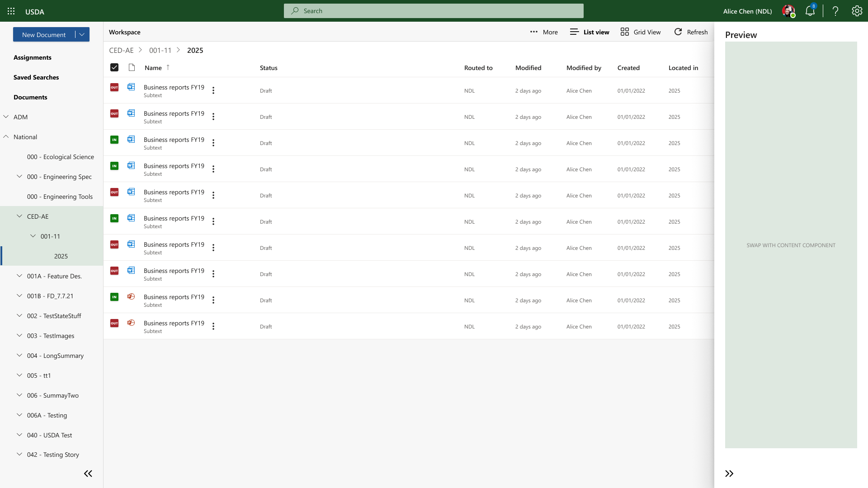The width and height of the screenshot is (868, 488).
Task: Open the notifications bell
Action: pyautogui.click(x=810, y=11)
